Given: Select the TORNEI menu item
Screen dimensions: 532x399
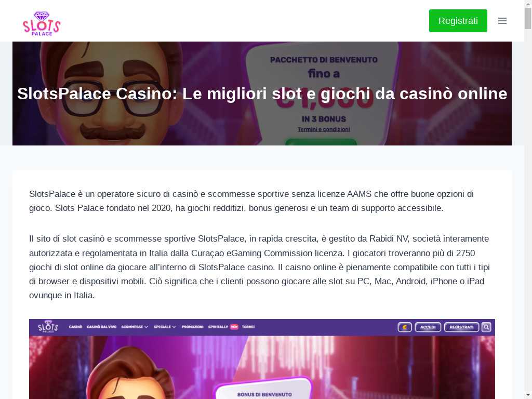Looking at the screenshot, I should click(248, 327).
